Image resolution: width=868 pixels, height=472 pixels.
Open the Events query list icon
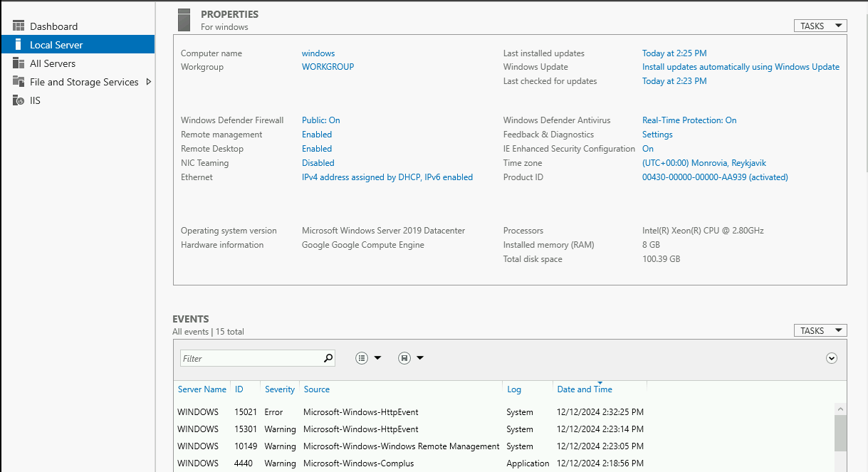[x=362, y=358]
